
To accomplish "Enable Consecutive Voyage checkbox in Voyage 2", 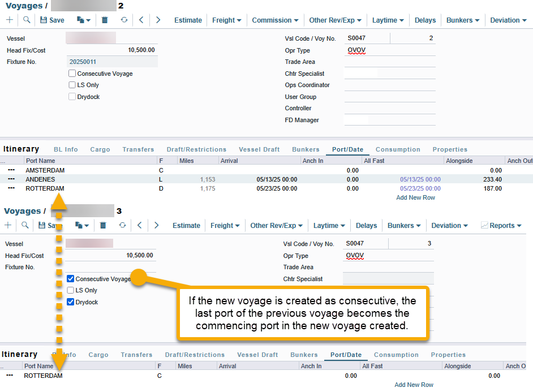I will (x=72, y=74).
